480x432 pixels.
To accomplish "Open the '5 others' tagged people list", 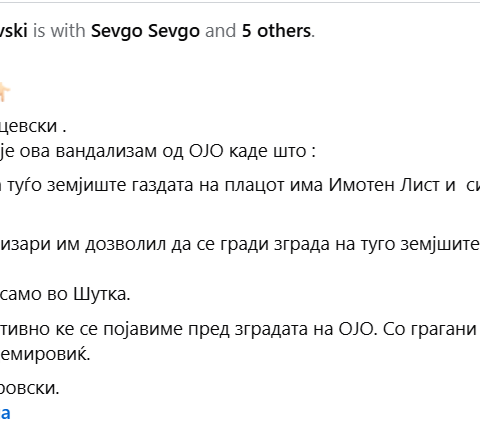I will pos(277,31).
